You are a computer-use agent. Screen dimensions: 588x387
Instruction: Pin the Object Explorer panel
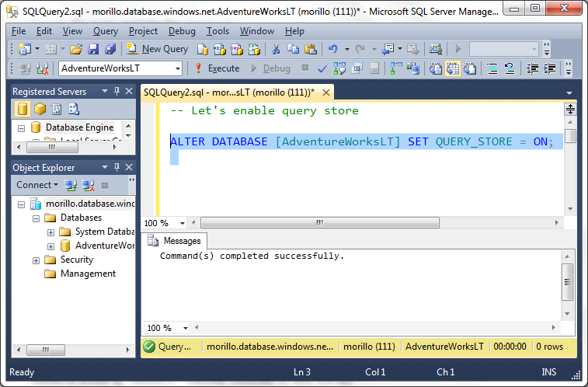click(117, 167)
